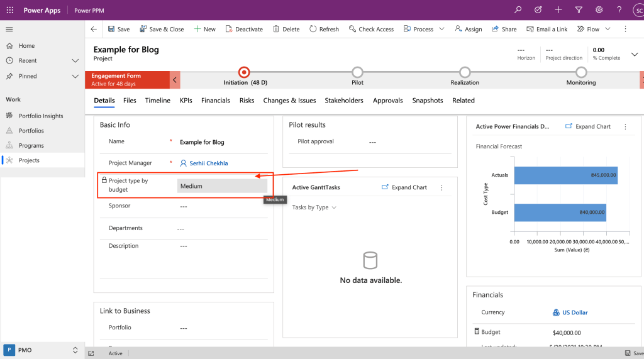Expand the Recent navigation section
Image resolution: width=644 pixels, height=359 pixels.
[75, 61]
